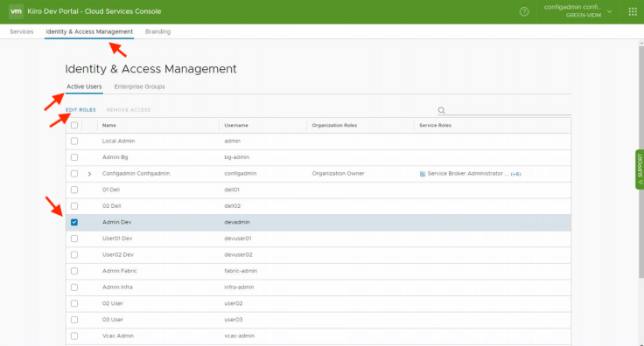Sort by the Name column header

pyautogui.click(x=109, y=126)
